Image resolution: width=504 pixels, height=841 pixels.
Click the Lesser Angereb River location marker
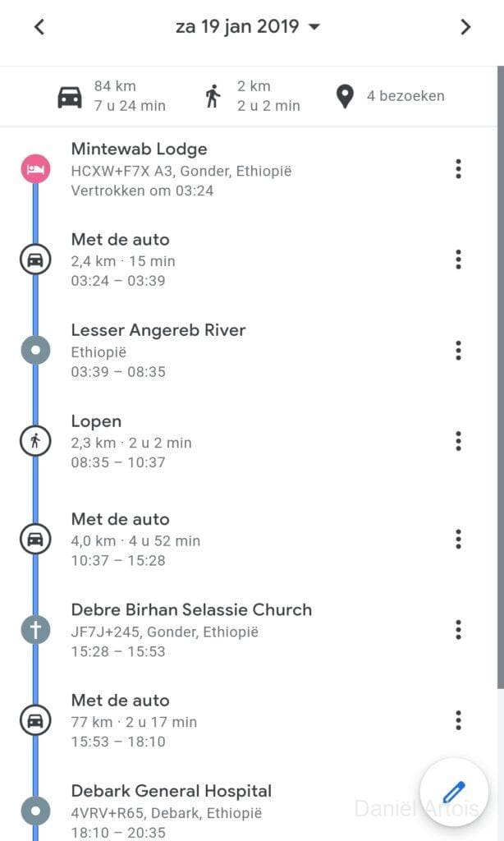[35, 351]
